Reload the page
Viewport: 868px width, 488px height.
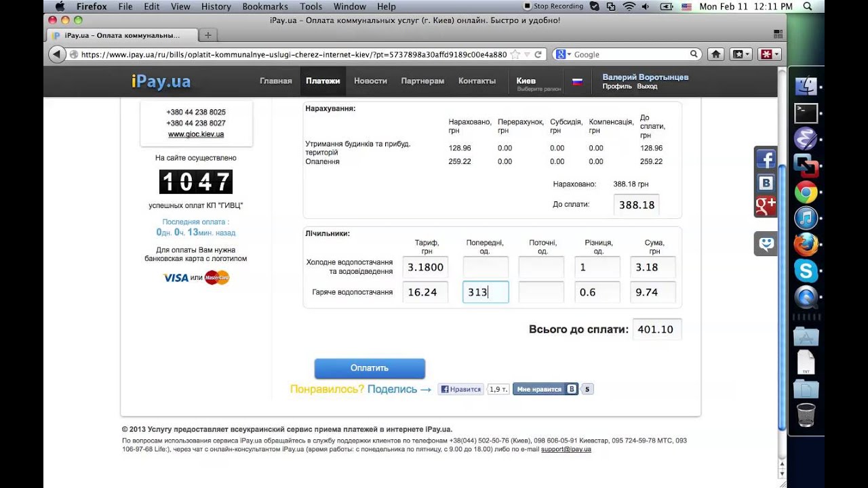538,54
